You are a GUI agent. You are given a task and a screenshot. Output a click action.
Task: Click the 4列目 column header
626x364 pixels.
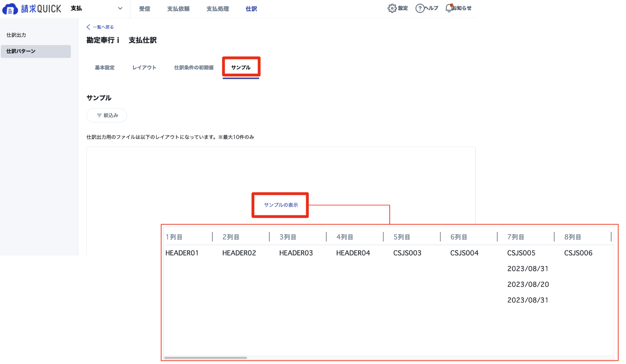pos(345,237)
